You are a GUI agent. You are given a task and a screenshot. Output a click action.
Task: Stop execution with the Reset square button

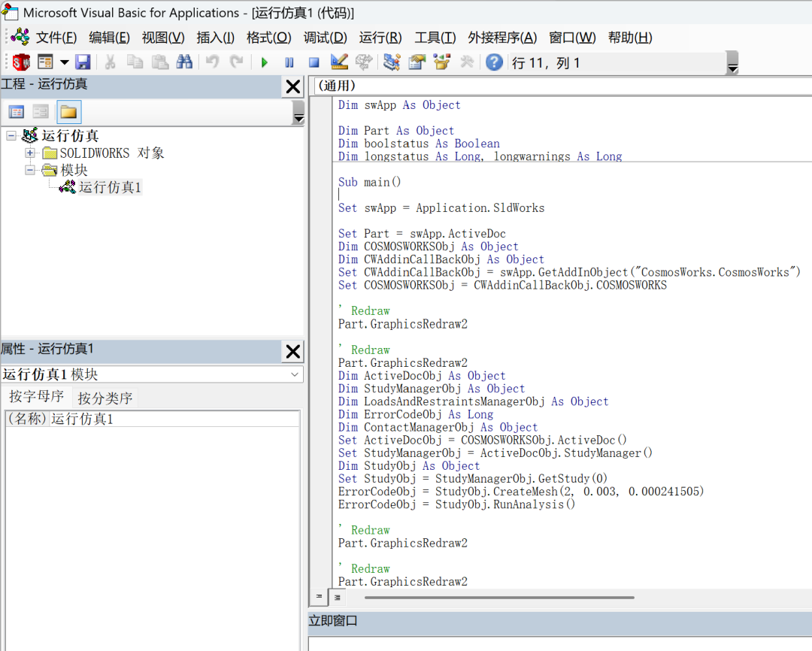pos(314,62)
